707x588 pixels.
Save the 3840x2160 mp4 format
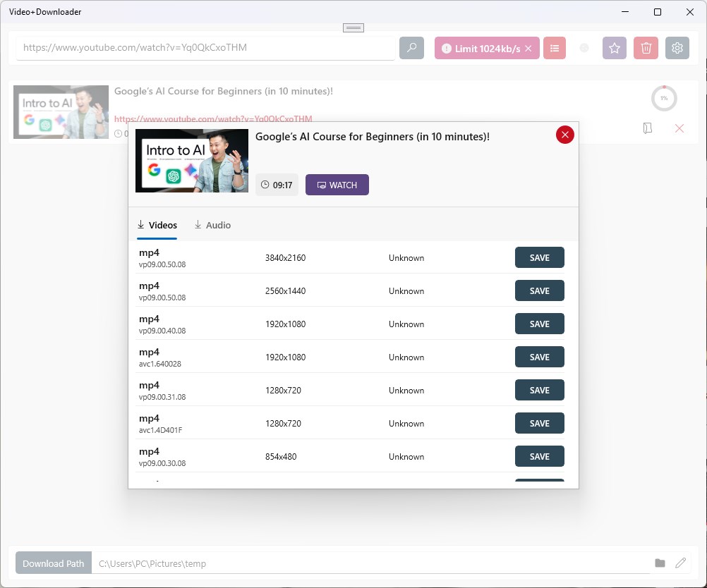pos(539,257)
